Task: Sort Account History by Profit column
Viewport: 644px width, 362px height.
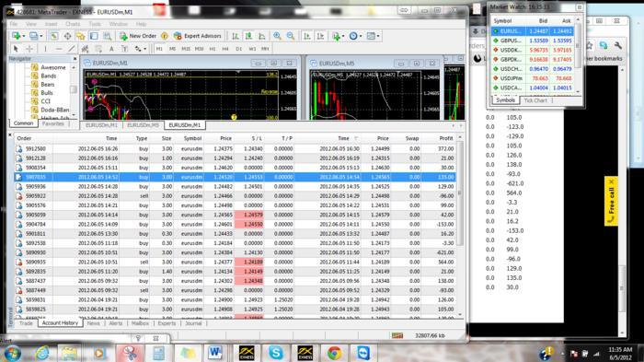Action: pyautogui.click(x=445, y=139)
